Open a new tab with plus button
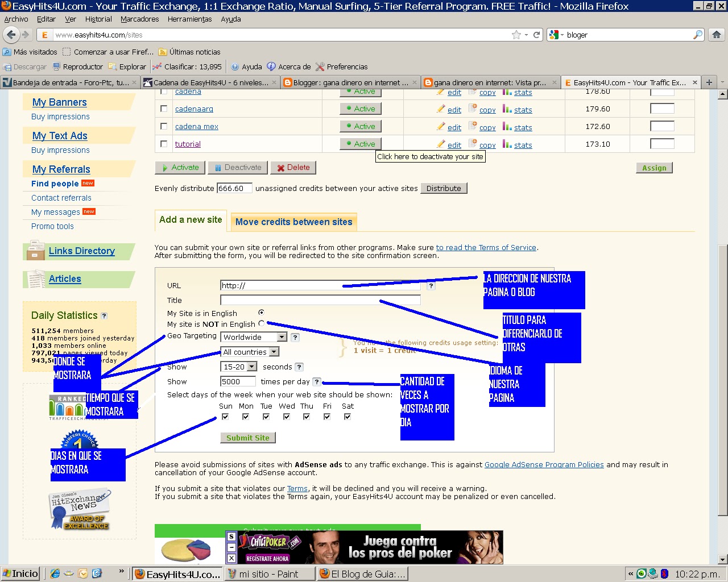Screen dimensions: 728x582 point(709,82)
